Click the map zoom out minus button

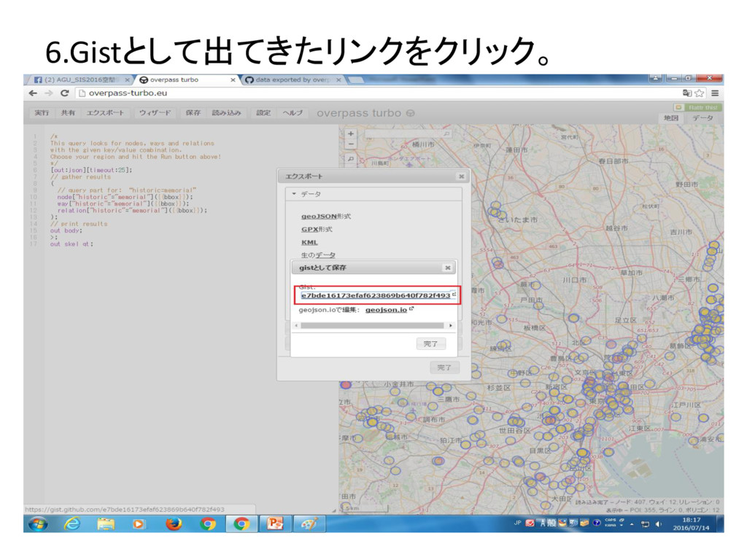[x=351, y=144]
